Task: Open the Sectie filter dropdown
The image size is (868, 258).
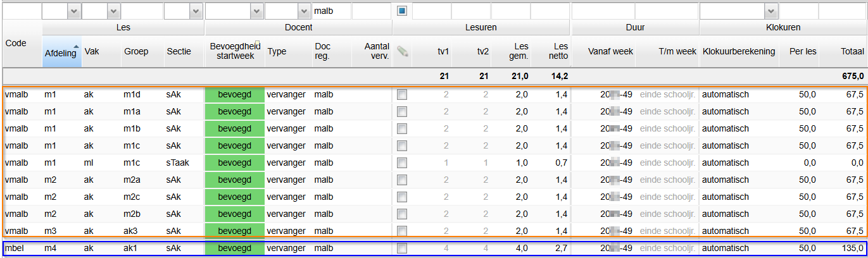Action: pyautogui.click(x=195, y=11)
